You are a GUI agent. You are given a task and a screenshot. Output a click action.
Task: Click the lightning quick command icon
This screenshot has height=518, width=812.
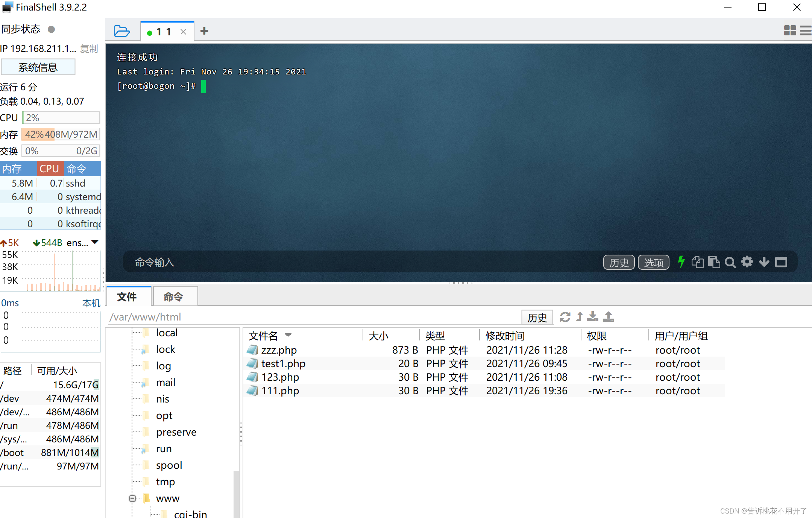(x=681, y=262)
